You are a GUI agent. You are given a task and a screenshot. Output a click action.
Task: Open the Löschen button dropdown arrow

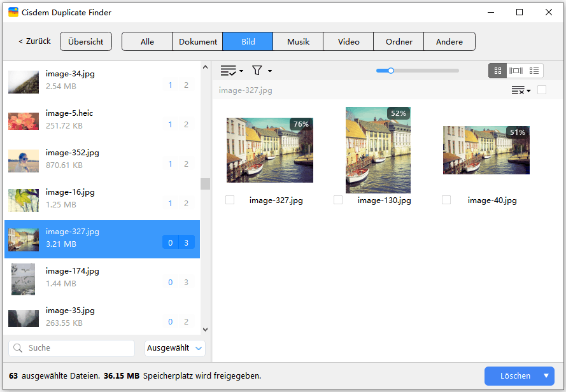tap(546, 376)
